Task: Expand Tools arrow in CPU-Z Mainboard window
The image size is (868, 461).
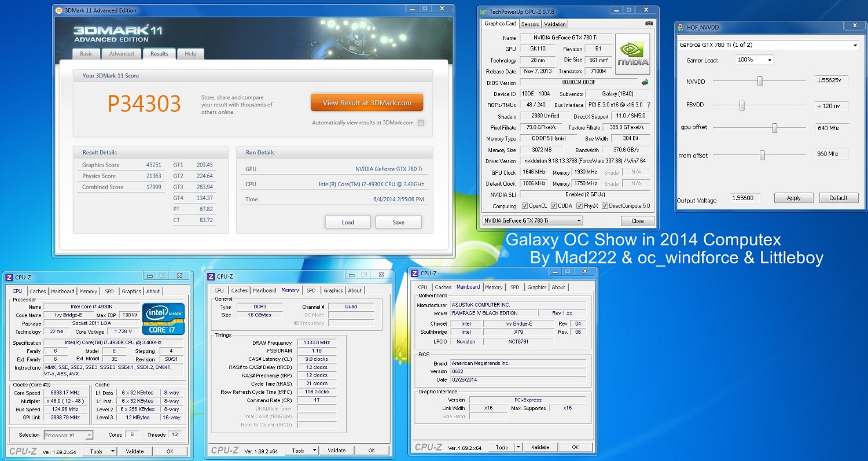Action: point(518,447)
